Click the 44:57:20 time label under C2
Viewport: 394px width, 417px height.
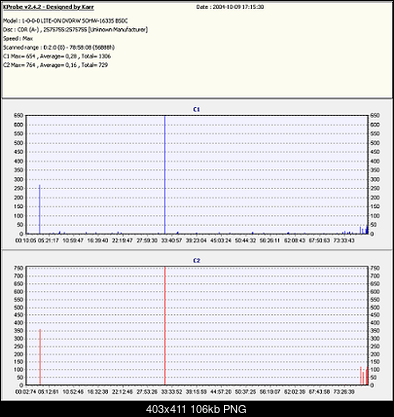[221, 392]
